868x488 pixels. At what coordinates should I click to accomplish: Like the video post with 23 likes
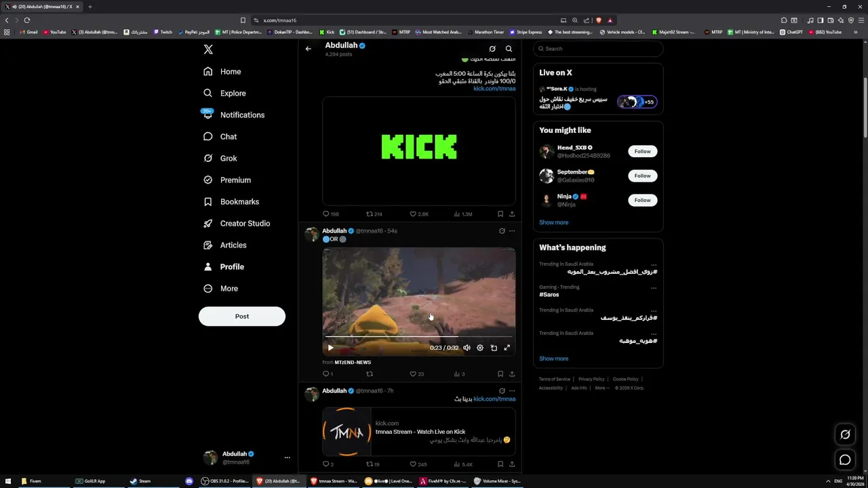416,374
